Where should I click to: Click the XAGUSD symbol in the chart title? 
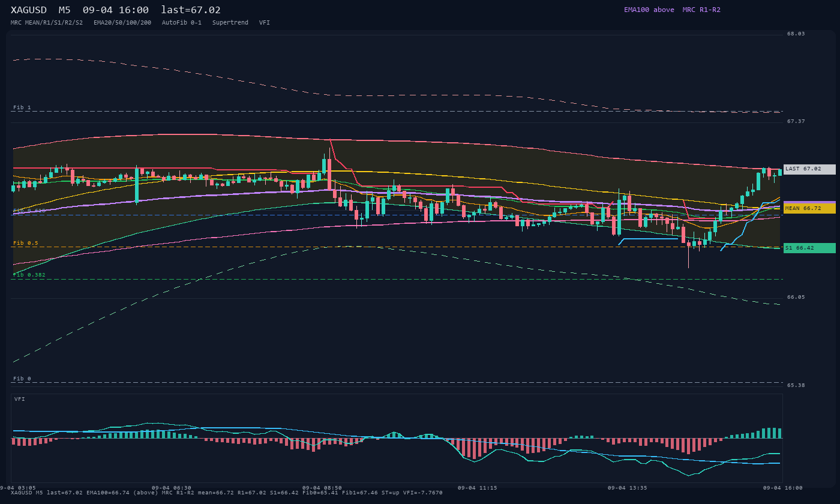pos(28,10)
